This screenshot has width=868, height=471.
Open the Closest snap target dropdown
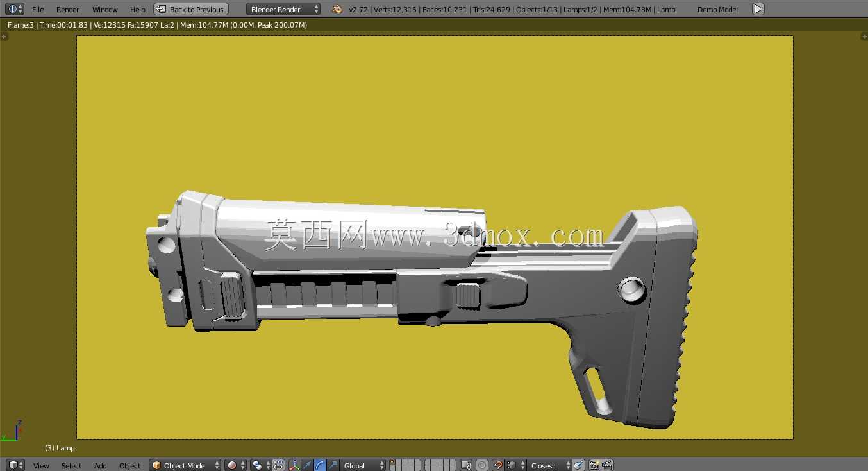[550, 465]
